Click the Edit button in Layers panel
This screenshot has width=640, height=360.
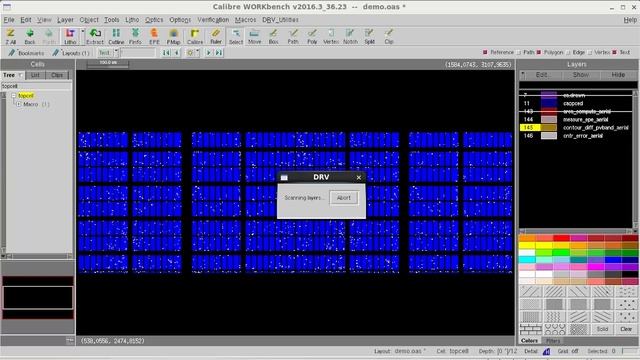point(542,75)
